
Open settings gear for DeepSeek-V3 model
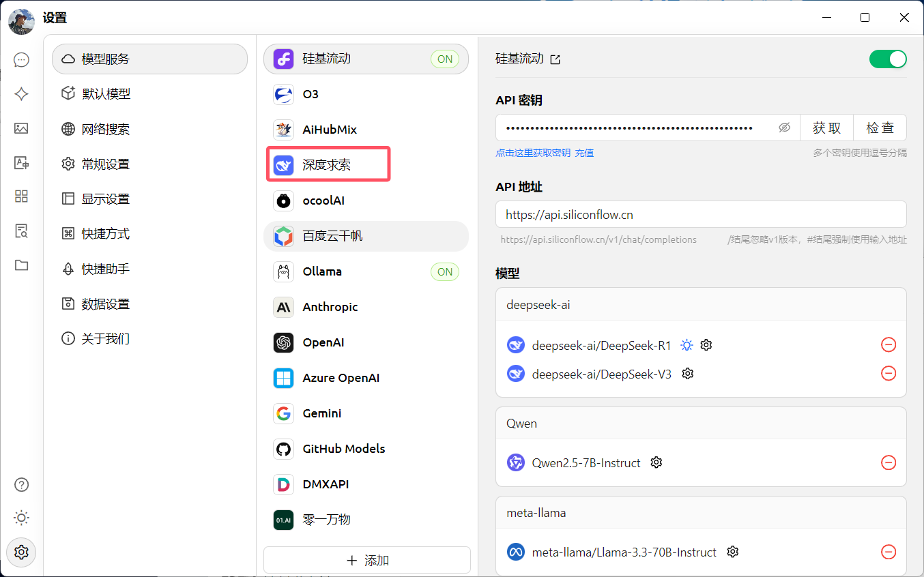tap(688, 374)
